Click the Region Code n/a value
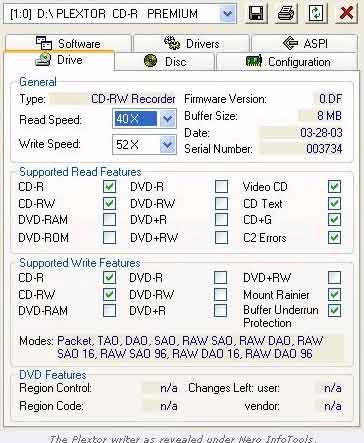 coord(169,406)
